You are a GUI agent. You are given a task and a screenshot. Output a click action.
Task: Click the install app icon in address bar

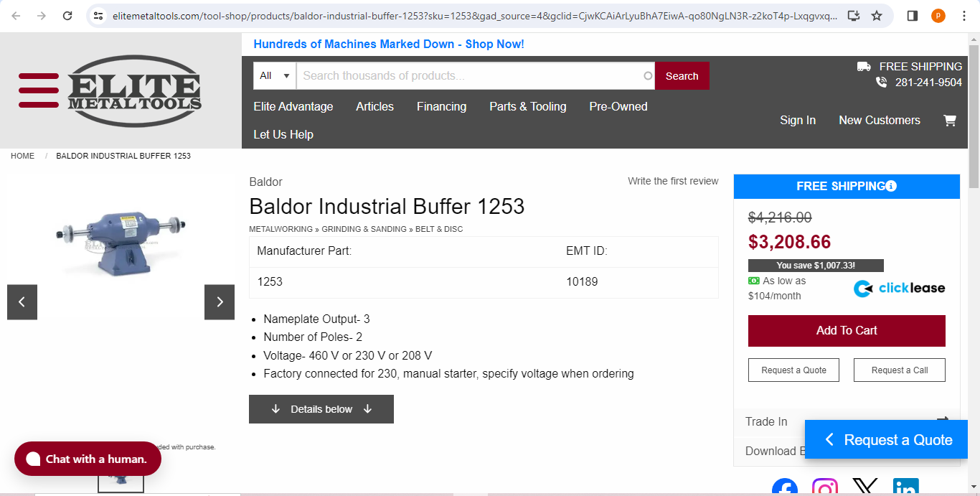click(x=853, y=16)
